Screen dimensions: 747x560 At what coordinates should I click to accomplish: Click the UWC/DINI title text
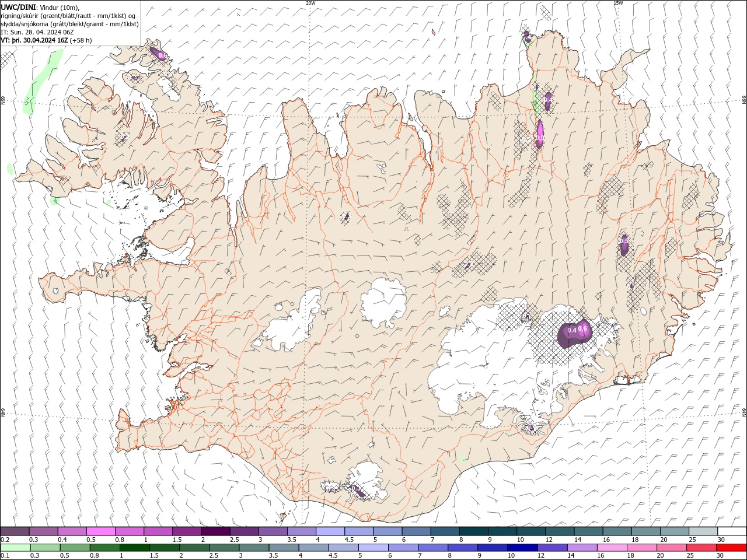tap(18, 7)
